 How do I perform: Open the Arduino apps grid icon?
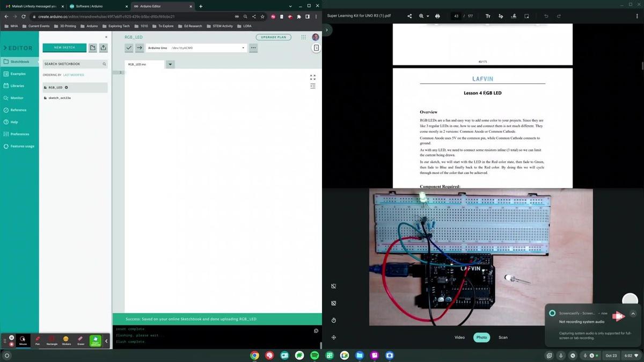click(303, 37)
